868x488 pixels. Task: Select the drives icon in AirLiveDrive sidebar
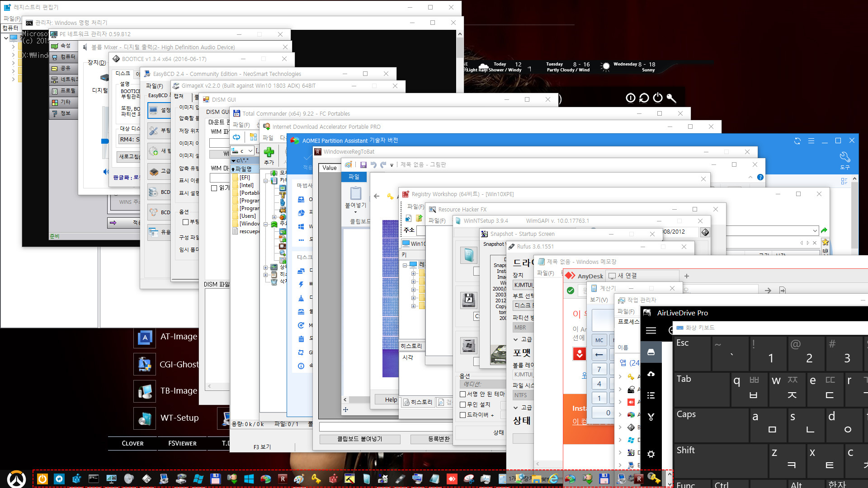[651, 352]
